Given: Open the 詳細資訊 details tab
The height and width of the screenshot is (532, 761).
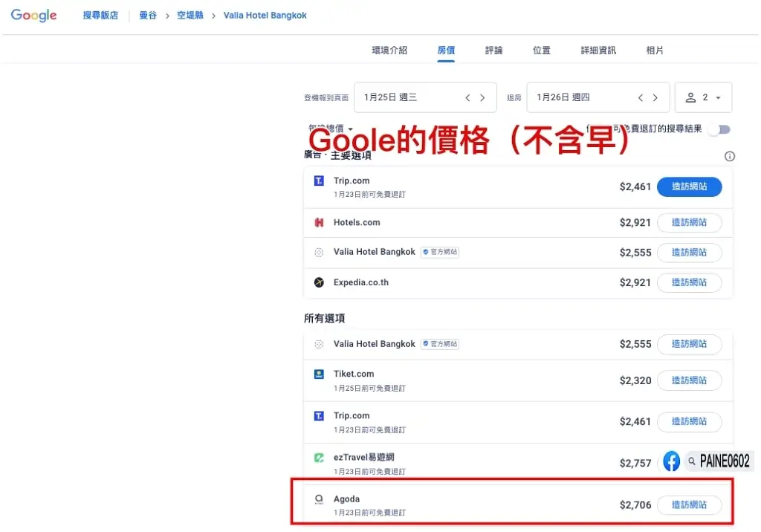Looking at the screenshot, I should coord(598,51).
